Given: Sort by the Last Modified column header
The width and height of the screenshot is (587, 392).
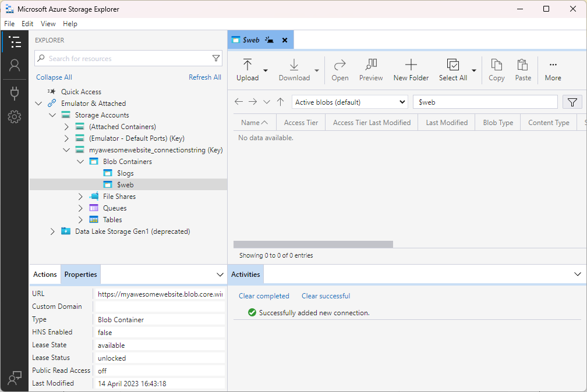Looking at the screenshot, I should [447, 123].
